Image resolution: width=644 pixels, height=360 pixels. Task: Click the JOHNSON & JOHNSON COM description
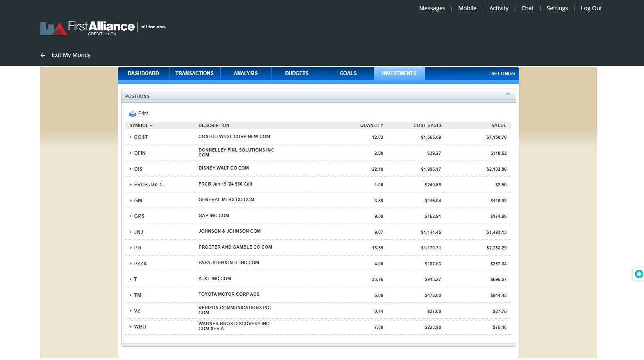coord(230,231)
